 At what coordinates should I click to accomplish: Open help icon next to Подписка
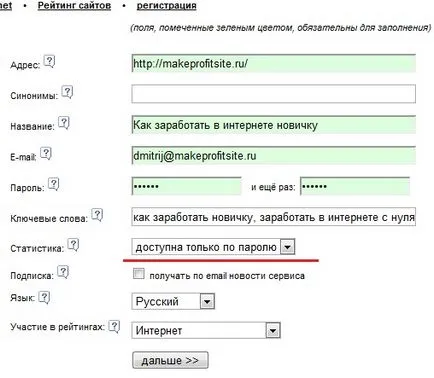(63, 272)
